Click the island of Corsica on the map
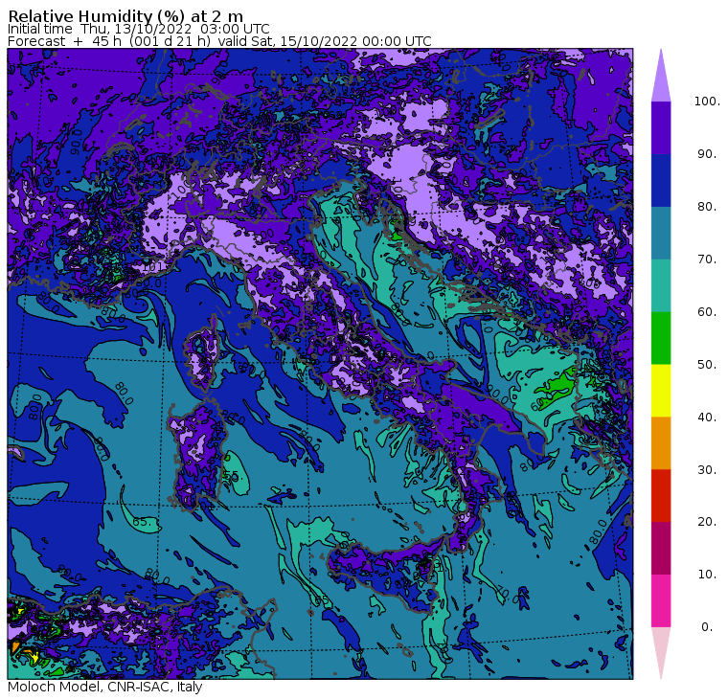The image size is (728, 700). tap(203, 352)
